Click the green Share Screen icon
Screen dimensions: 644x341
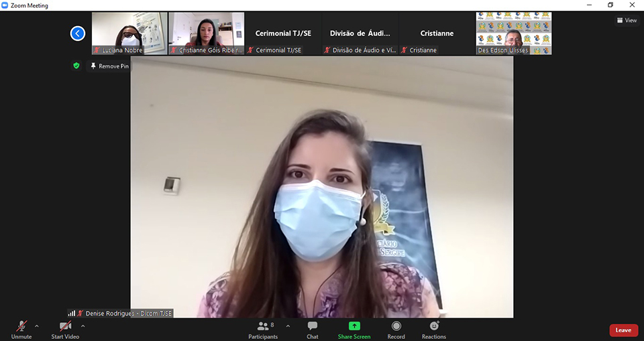coord(354,326)
